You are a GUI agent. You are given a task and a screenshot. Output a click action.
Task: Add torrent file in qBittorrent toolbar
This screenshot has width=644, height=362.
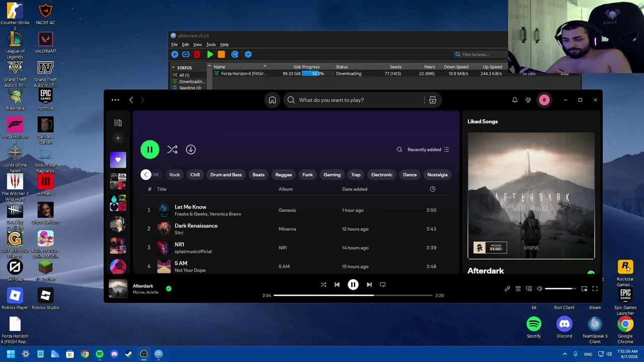pos(175,54)
